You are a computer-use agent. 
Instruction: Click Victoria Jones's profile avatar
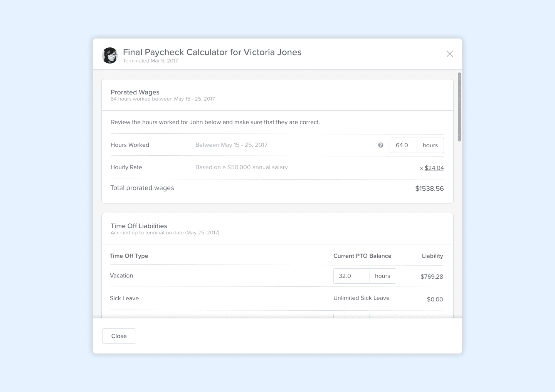109,55
